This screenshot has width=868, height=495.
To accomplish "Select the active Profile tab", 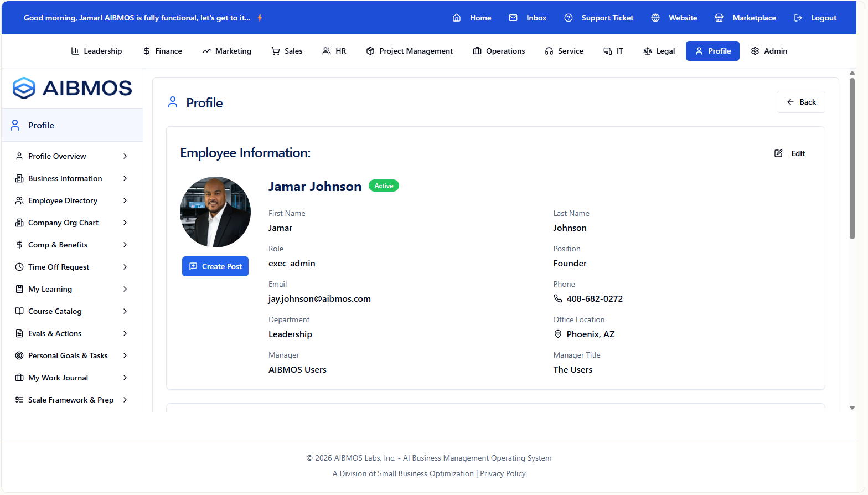I will [x=712, y=51].
